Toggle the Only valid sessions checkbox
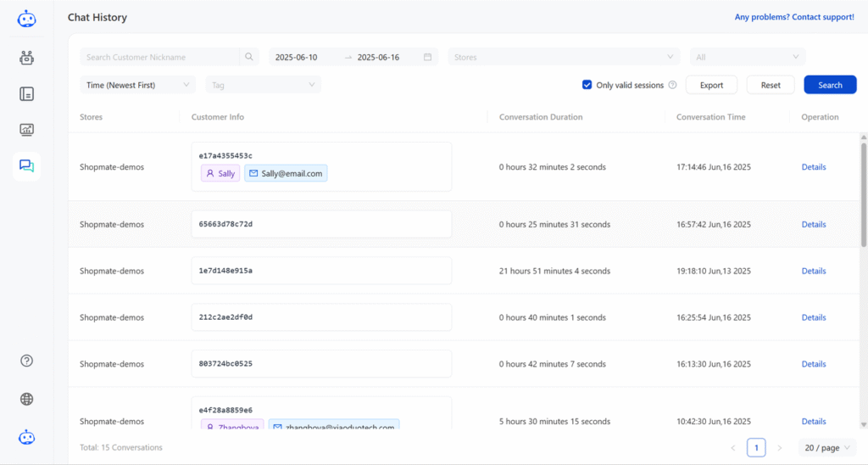868x465 pixels. pyautogui.click(x=587, y=85)
